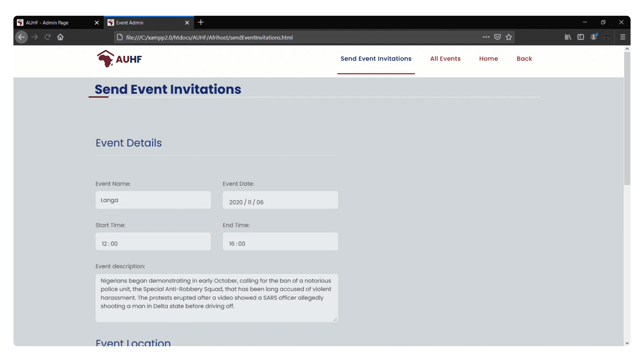Click the page info icon in address bar

point(120,37)
